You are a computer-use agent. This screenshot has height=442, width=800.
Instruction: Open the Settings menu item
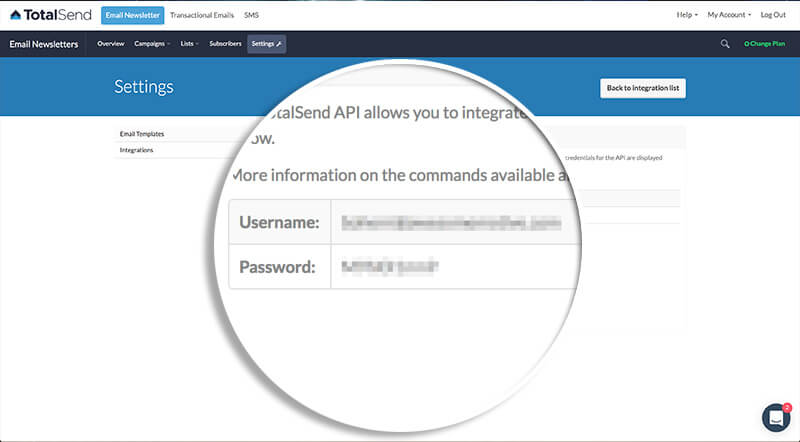tap(266, 44)
